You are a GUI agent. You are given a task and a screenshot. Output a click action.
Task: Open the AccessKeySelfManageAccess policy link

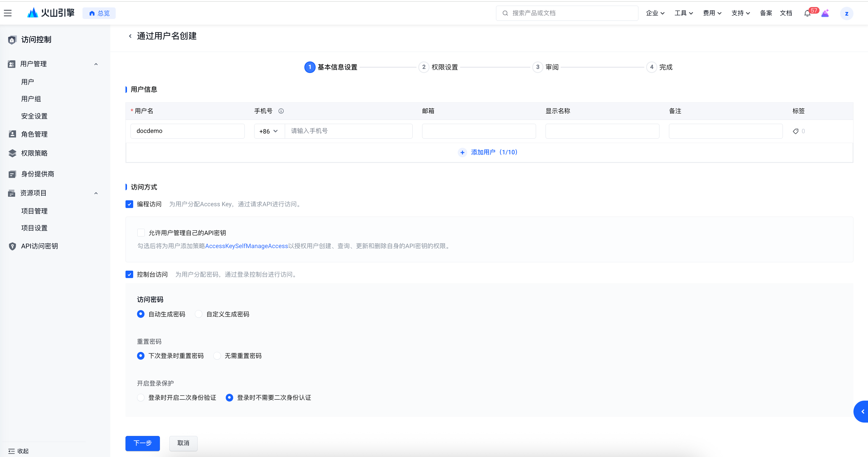[246, 246]
